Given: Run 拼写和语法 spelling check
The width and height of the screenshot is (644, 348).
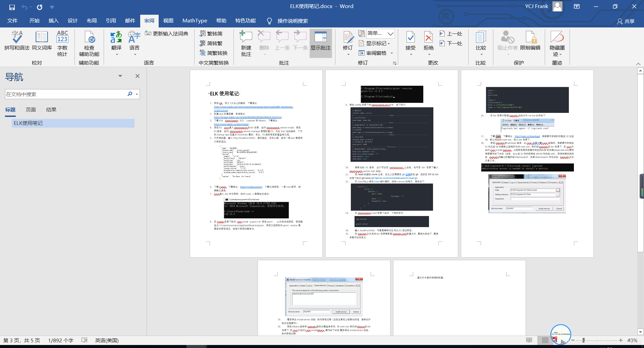Looking at the screenshot, I should (x=17, y=41).
